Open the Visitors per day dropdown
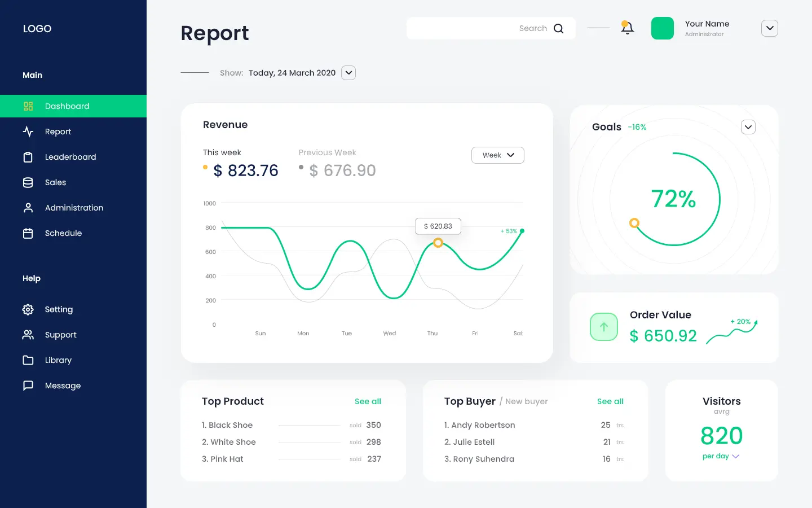812x508 pixels. (x=721, y=456)
